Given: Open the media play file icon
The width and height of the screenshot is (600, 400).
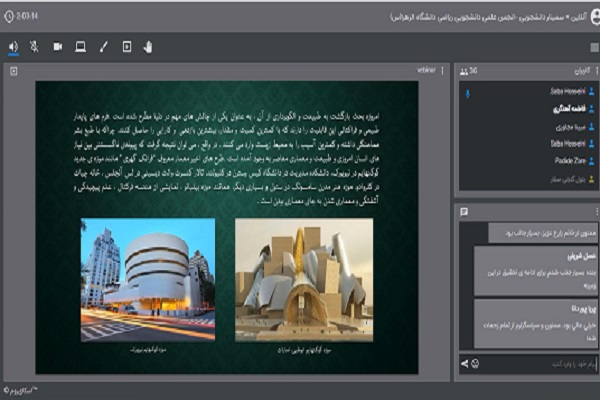Looking at the screenshot, I should 127,47.
